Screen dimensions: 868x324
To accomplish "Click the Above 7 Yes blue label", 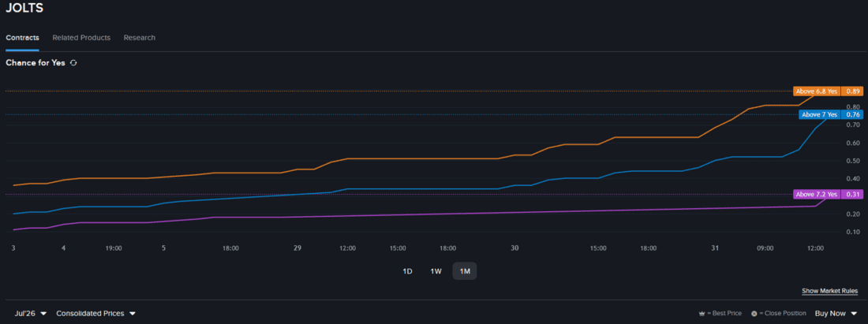I will [821, 114].
